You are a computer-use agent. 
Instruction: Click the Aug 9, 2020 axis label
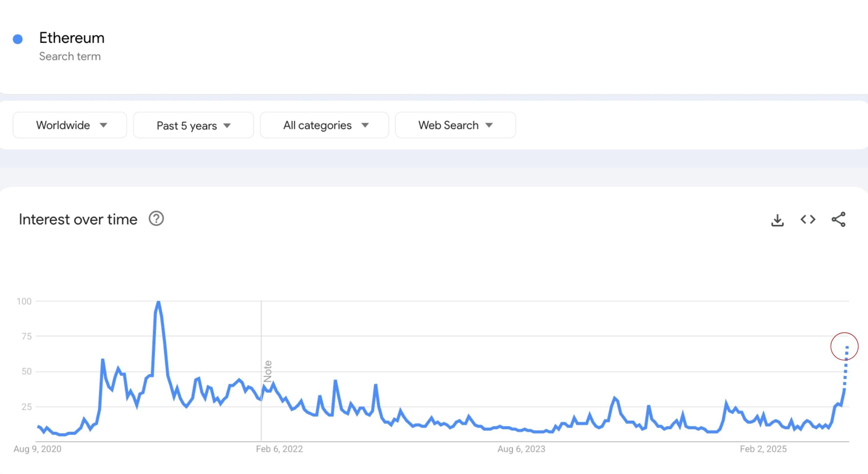pos(37,449)
